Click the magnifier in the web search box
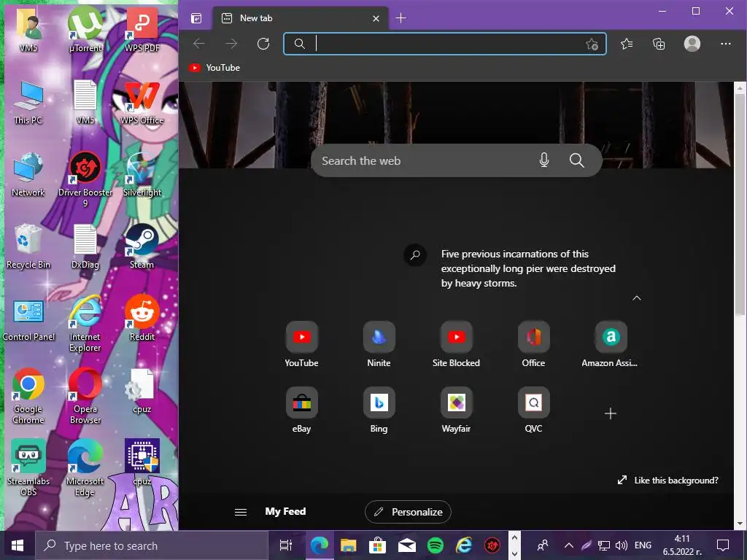The width and height of the screenshot is (747, 560). pyautogui.click(x=576, y=160)
